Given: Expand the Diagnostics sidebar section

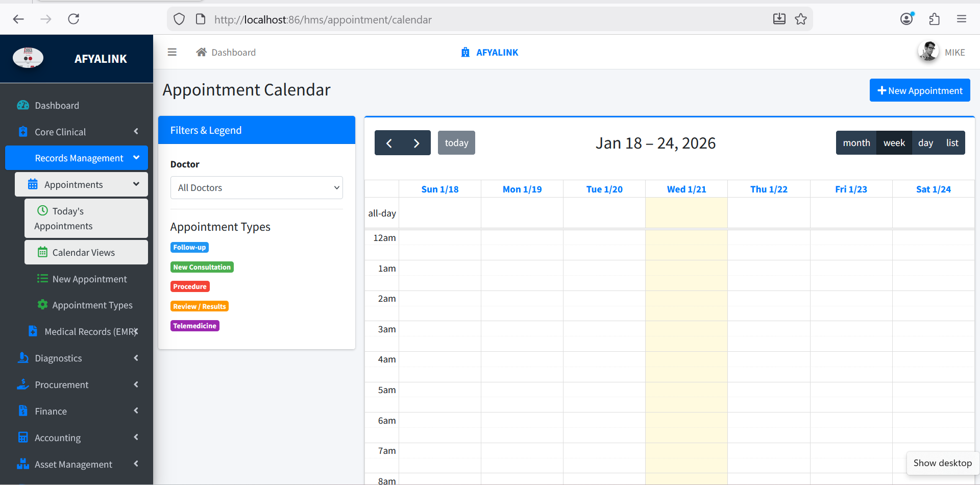Looking at the screenshot, I should 77,358.
